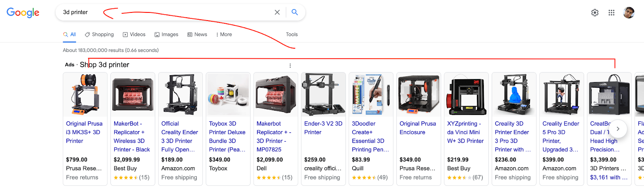Show next products with carousel arrow
644x187 pixels.
(x=618, y=129)
